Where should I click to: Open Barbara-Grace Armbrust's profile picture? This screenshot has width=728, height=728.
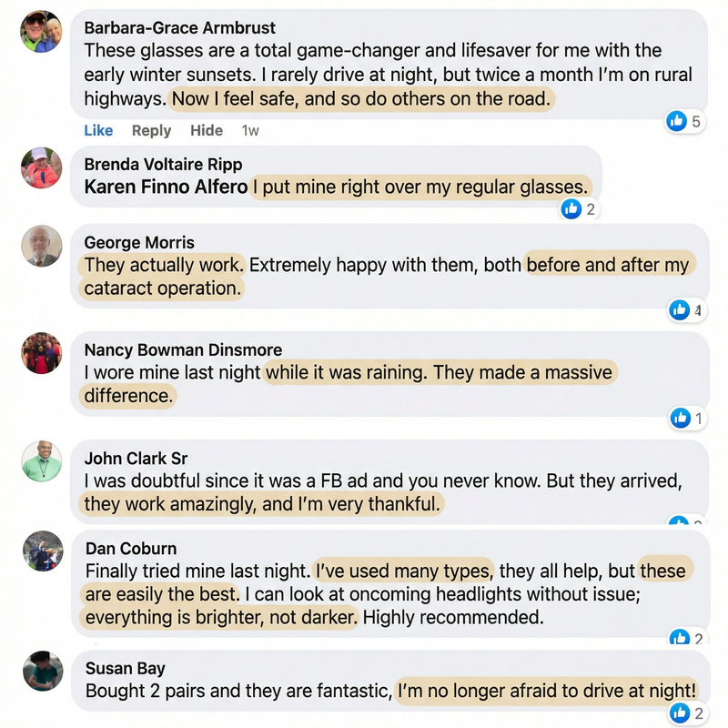[x=42, y=32]
